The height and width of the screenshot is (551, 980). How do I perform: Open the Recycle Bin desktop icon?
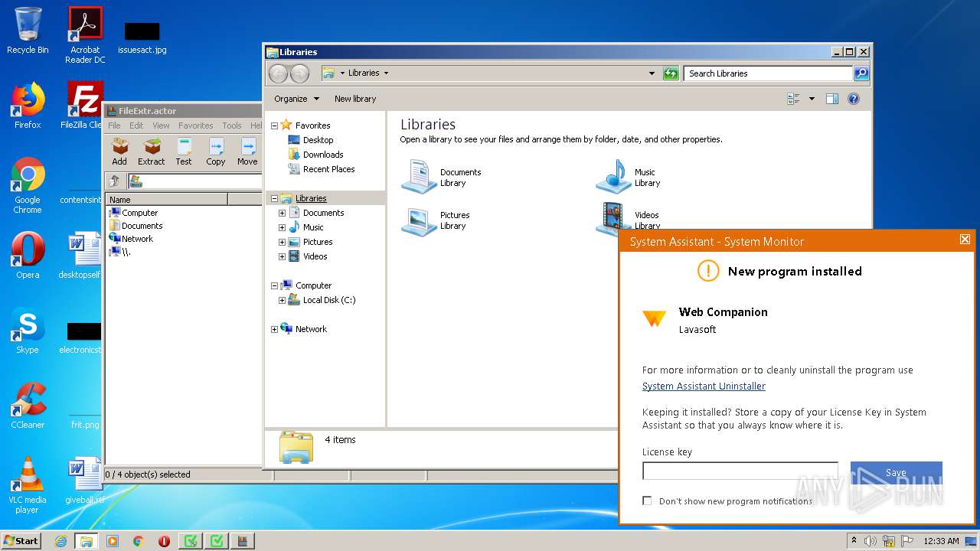pyautogui.click(x=28, y=31)
